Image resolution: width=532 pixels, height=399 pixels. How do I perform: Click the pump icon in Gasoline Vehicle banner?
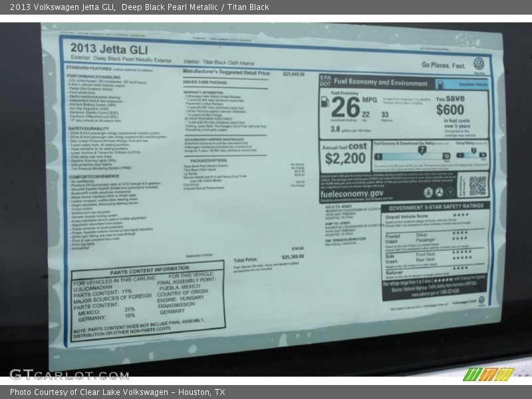click(441, 84)
